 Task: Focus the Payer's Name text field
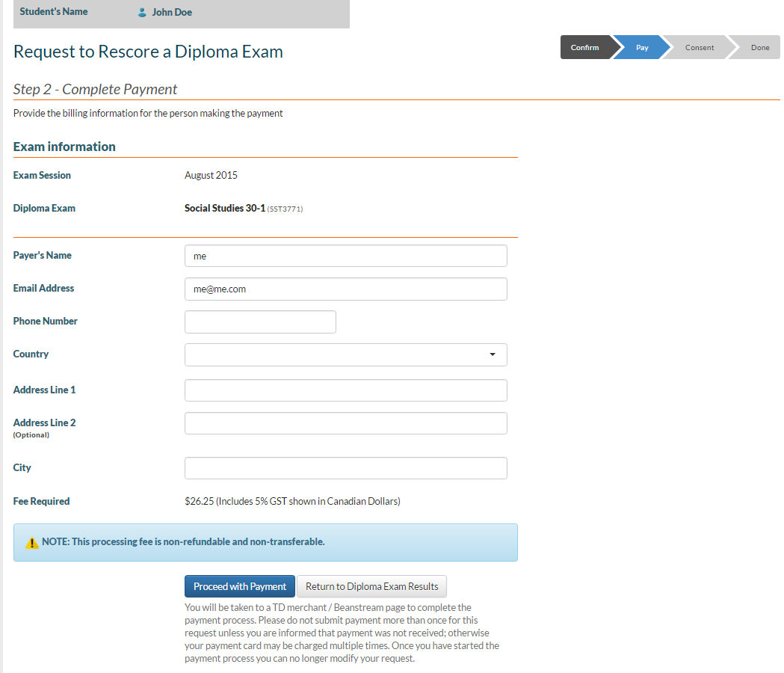[345, 256]
